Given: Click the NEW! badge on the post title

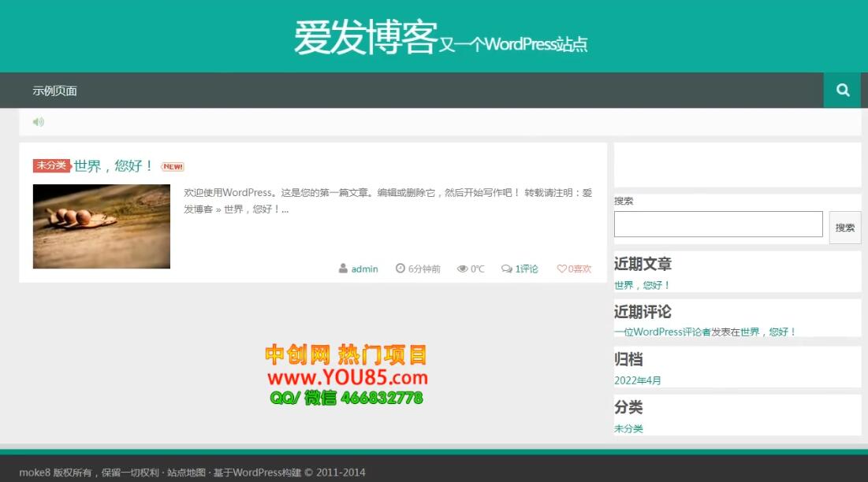Looking at the screenshot, I should 171,166.
